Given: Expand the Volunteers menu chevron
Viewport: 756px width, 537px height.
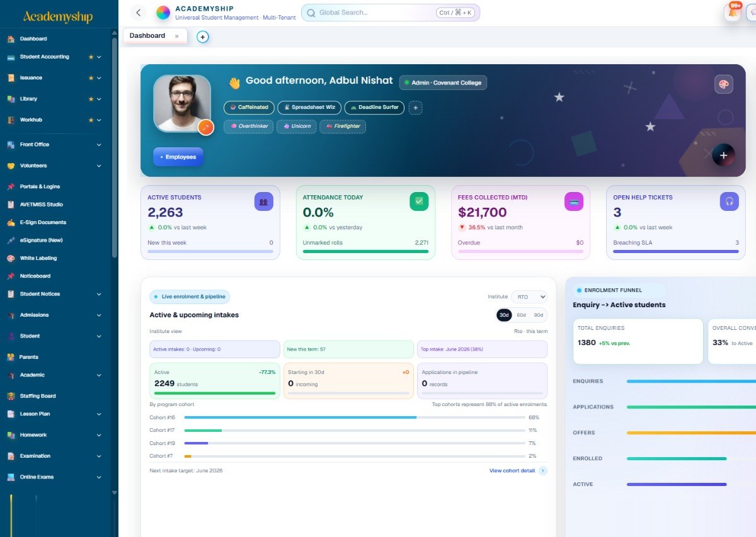Looking at the screenshot, I should pos(99,166).
